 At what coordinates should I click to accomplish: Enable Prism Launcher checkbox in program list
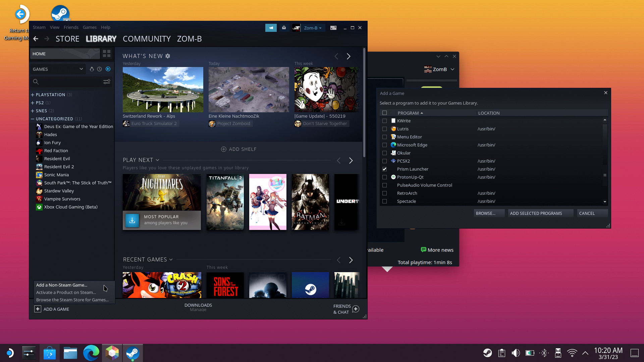384,169
